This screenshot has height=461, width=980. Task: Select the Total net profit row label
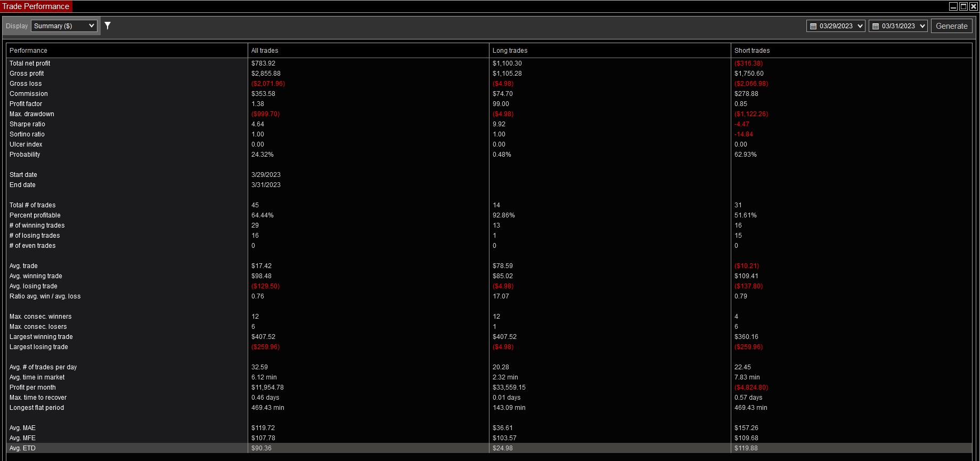click(30, 63)
